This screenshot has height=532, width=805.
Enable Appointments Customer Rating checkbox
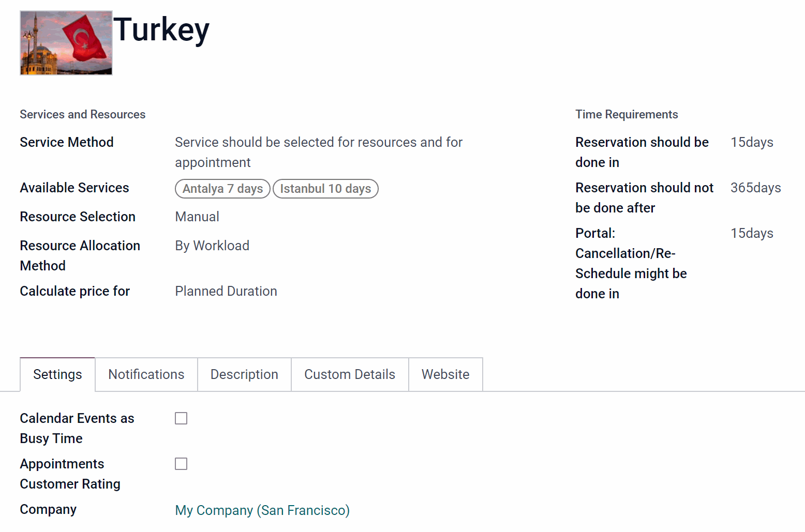[181, 464]
